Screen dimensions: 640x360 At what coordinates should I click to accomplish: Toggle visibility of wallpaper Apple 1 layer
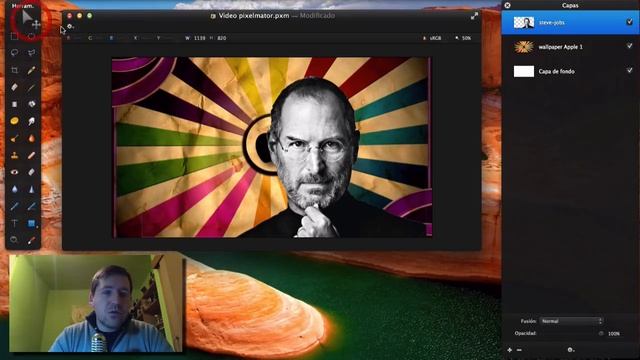(629, 46)
